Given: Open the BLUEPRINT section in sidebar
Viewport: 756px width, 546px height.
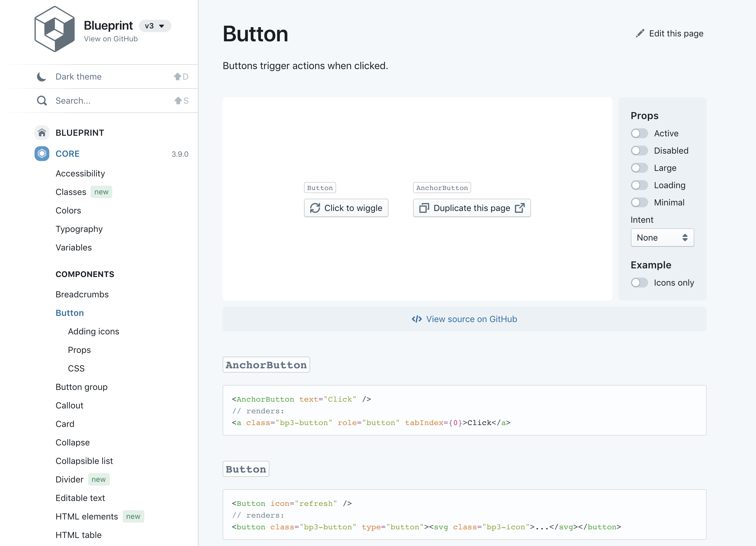Looking at the screenshot, I should (x=80, y=133).
